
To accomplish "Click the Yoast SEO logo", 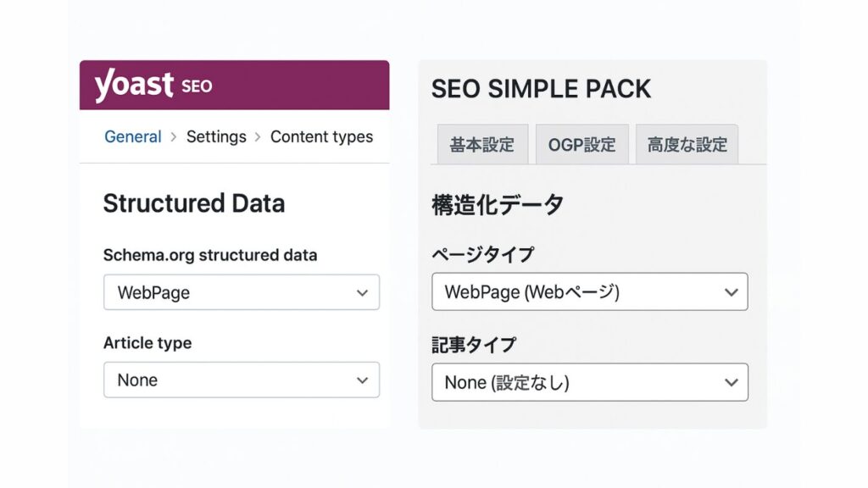I will pyautogui.click(x=151, y=85).
